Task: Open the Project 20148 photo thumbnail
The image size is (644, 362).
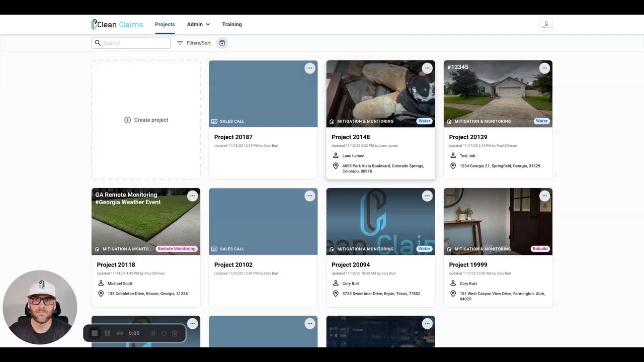Action: [x=380, y=94]
